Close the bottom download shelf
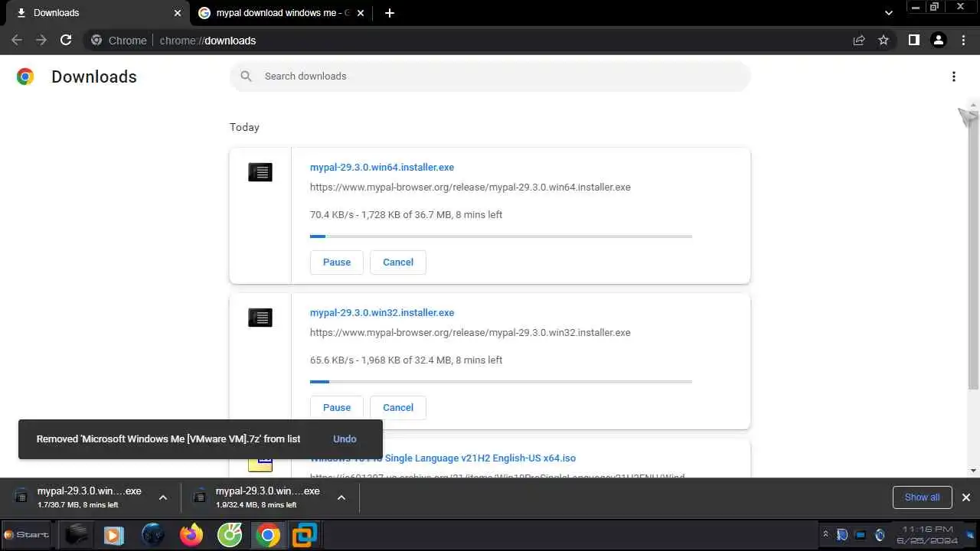 click(966, 497)
